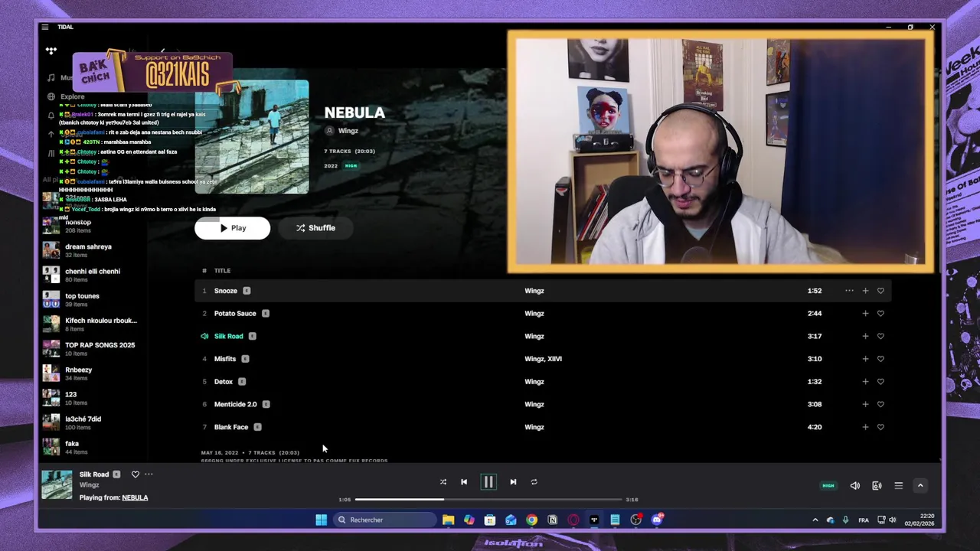Add Menticide 2.0 to a playlist

(865, 404)
